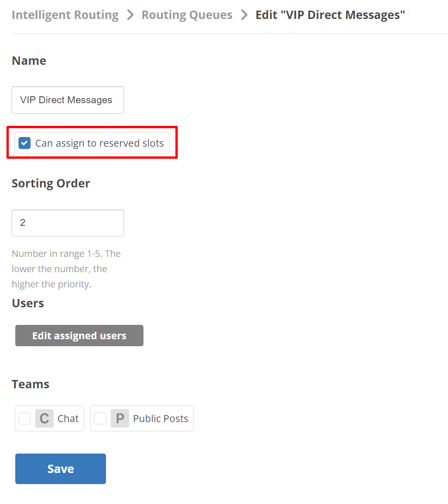Save the routing queue changes

click(x=61, y=469)
